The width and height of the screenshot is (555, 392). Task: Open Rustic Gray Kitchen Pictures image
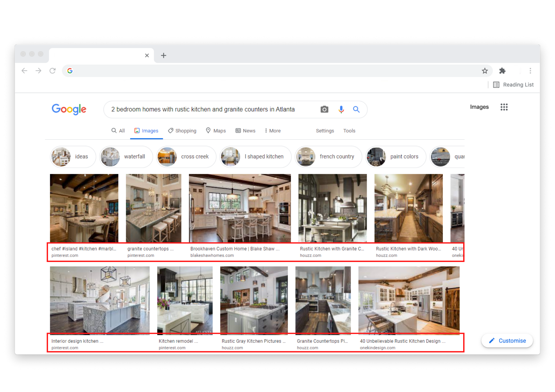pyautogui.click(x=254, y=300)
